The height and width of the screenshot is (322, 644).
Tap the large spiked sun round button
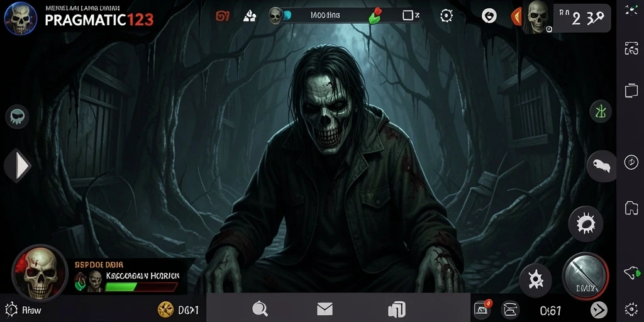[x=586, y=224]
